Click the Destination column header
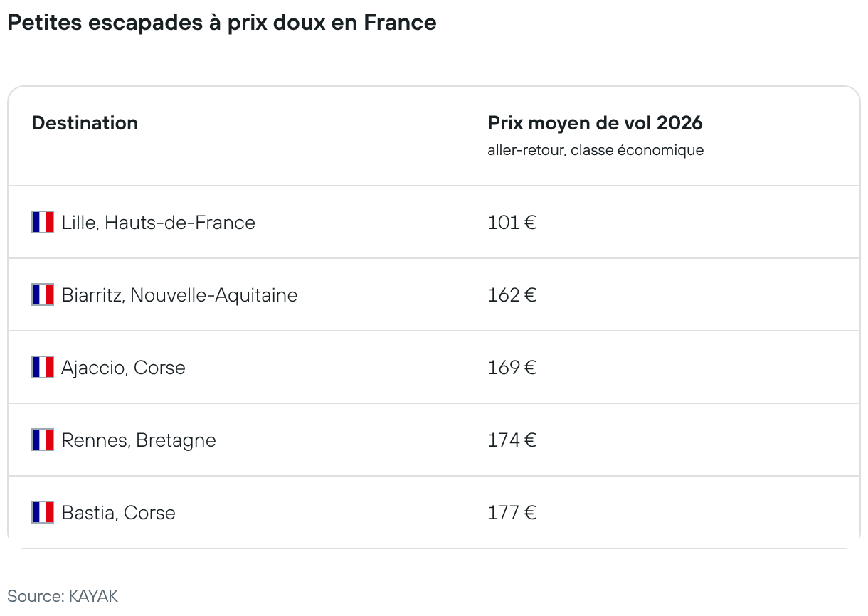 coord(85,123)
